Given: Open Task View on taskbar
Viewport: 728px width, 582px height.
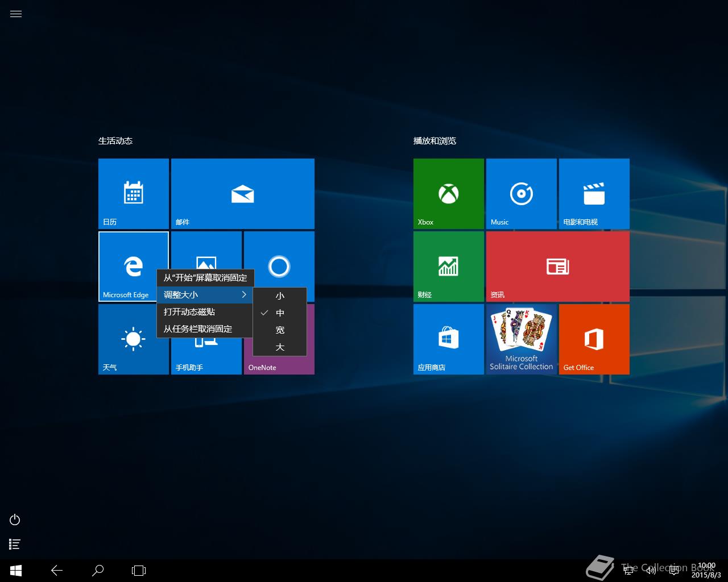Looking at the screenshot, I should click(139, 571).
